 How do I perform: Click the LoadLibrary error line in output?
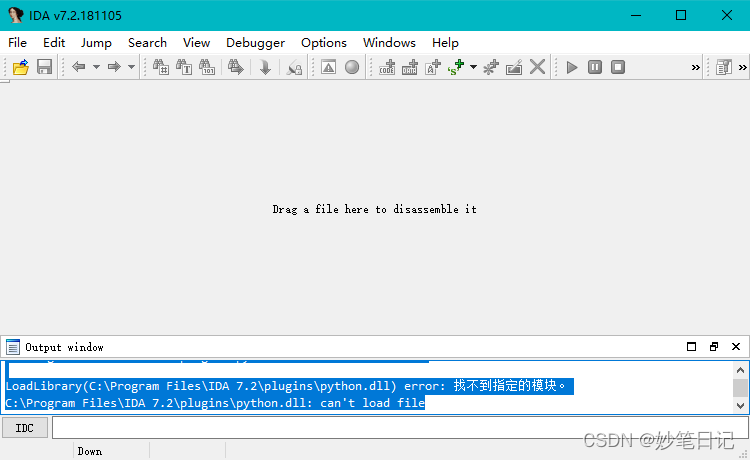(x=289, y=386)
